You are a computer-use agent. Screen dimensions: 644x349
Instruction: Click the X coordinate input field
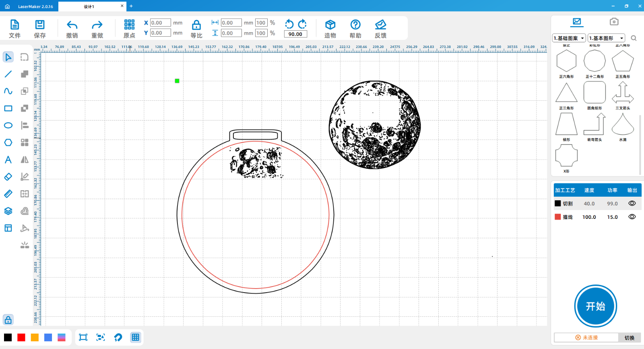(160, 23)
